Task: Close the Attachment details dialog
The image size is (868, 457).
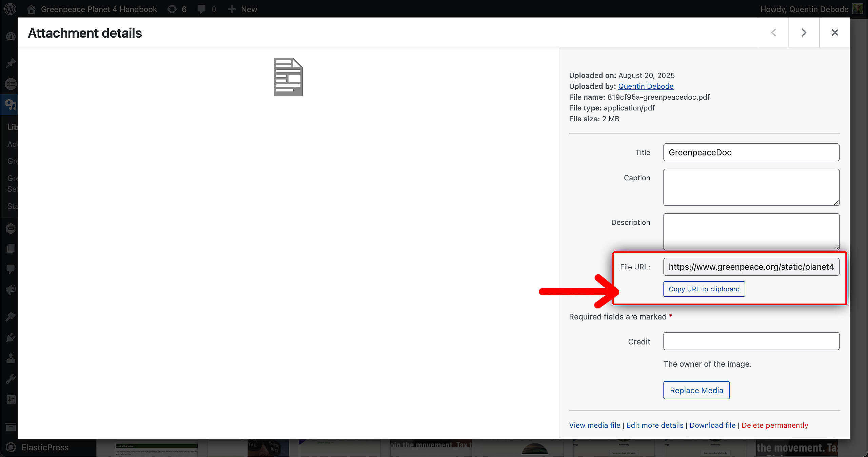Action: pyautogui.click(x=834, y=33)
